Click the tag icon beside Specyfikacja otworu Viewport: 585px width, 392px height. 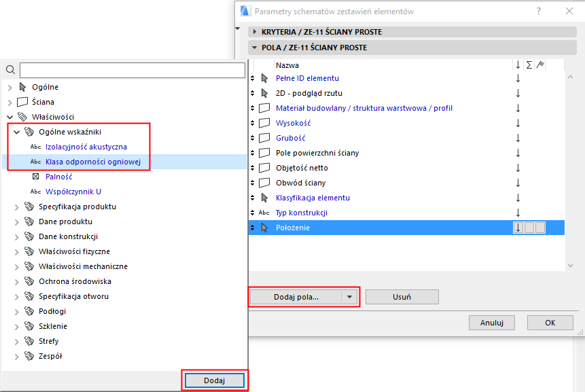(x=29, y=296)
